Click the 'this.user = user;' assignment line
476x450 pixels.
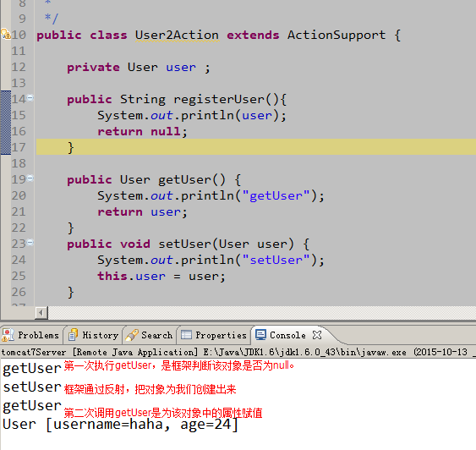coord(161,276)
